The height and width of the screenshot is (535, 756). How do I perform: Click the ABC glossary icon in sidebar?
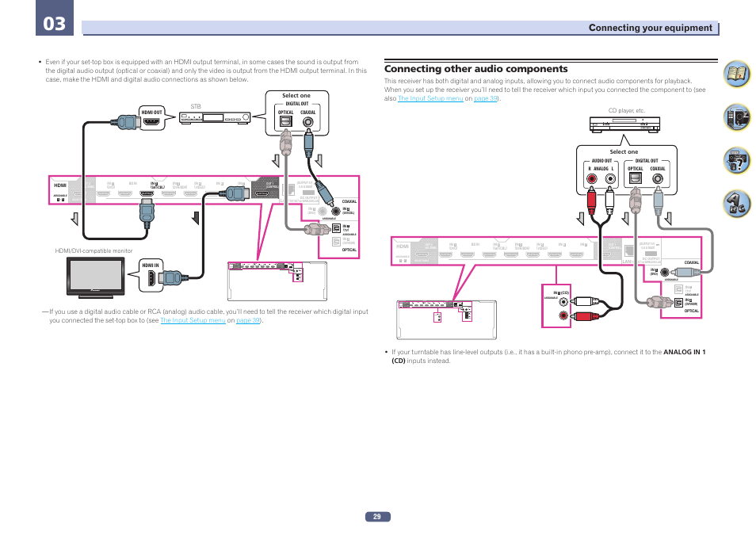tap(736, 204)
